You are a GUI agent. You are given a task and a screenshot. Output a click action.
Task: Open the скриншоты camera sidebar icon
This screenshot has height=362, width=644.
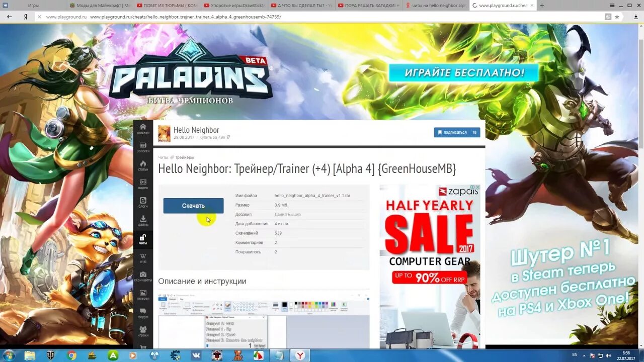(x=143, y=277)
